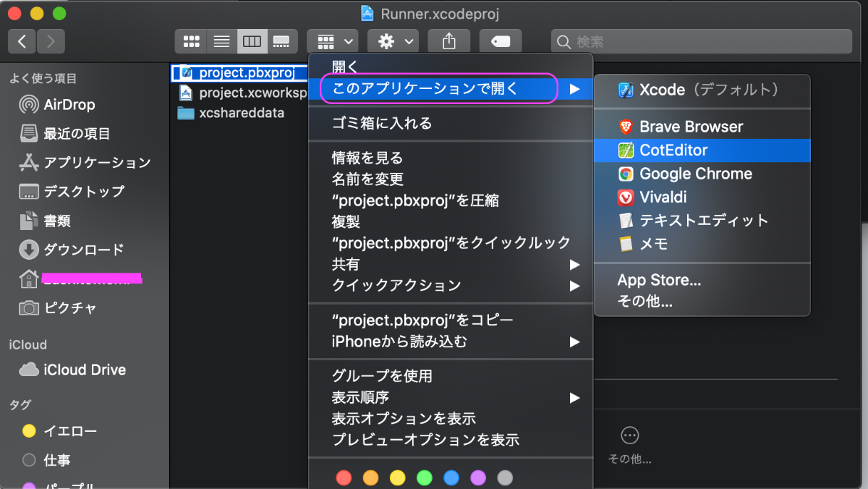
Task: Choose その他... in the open-with submenu
Action: pos(702,301)
